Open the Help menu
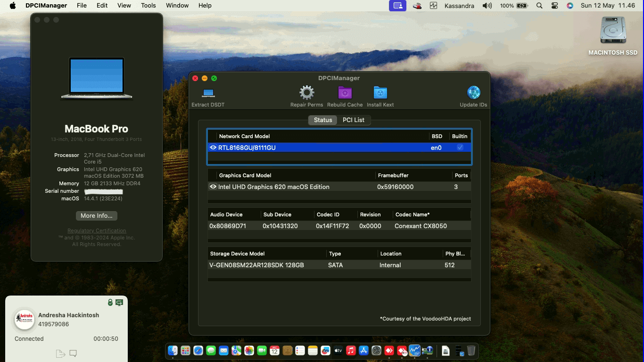This screenshot has width=644, height=362. coord(205,6)
